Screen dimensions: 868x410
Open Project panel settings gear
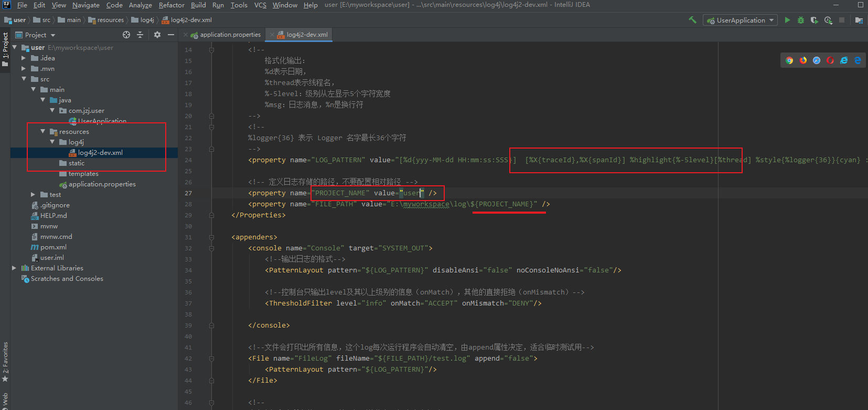click(157, 35)
